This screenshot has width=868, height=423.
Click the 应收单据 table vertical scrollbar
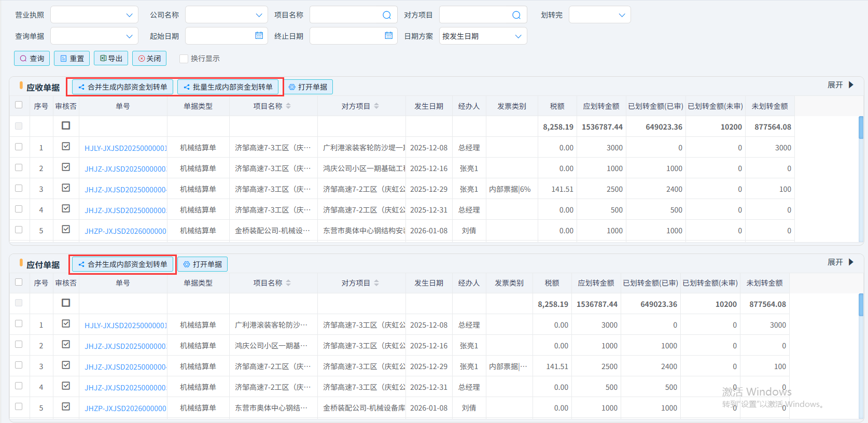tap(861, 128)
